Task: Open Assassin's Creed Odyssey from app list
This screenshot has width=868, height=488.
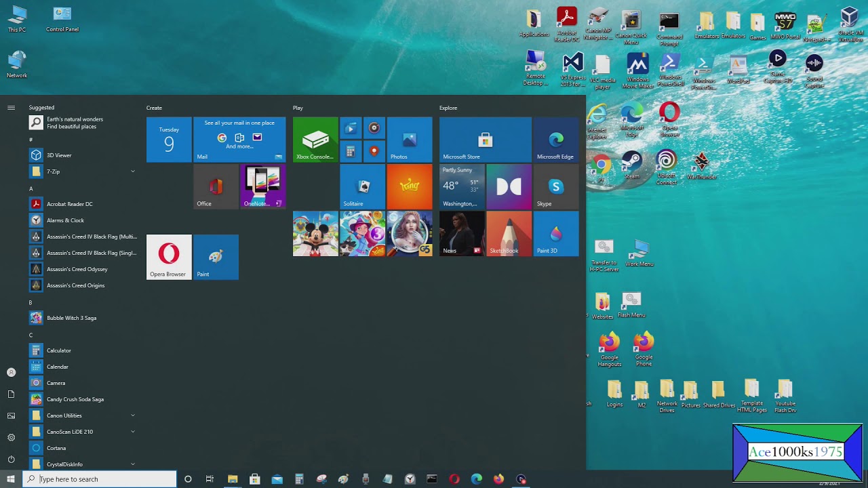Action: [83, 269]
